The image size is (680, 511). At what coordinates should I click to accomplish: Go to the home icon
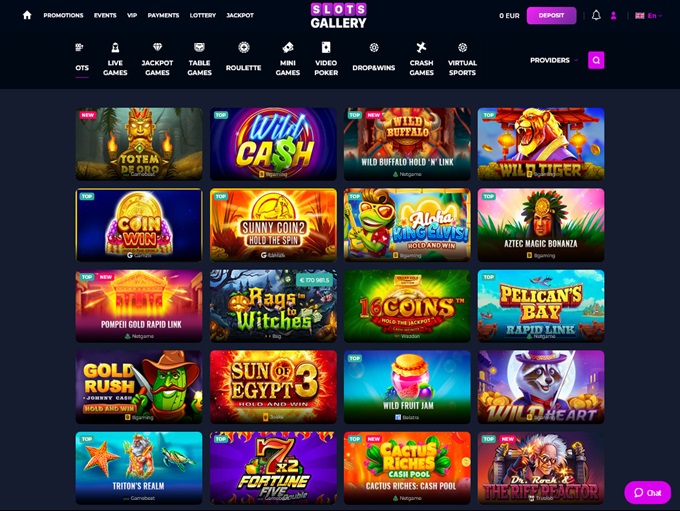point(27,15)
